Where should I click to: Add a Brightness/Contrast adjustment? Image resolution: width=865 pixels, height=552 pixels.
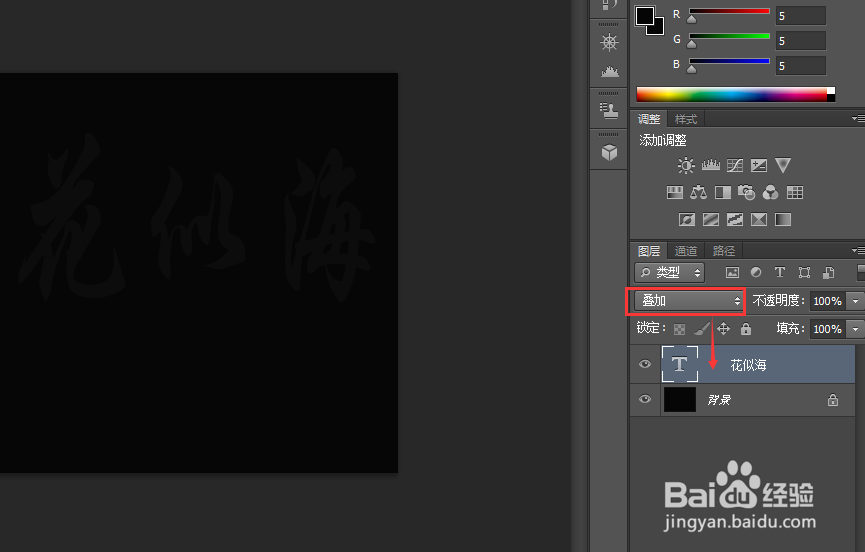tap(686, 165)
